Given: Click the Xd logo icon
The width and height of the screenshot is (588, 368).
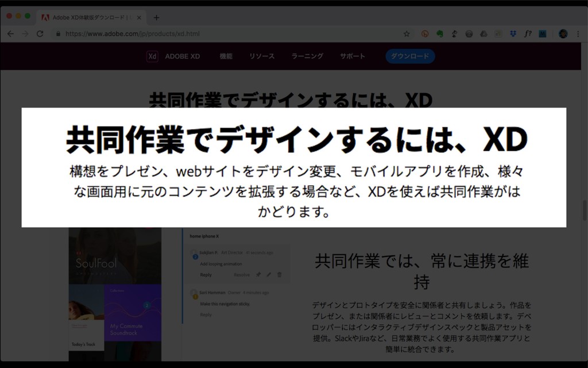Looking at the screenshot, I should tap(152, 56).
